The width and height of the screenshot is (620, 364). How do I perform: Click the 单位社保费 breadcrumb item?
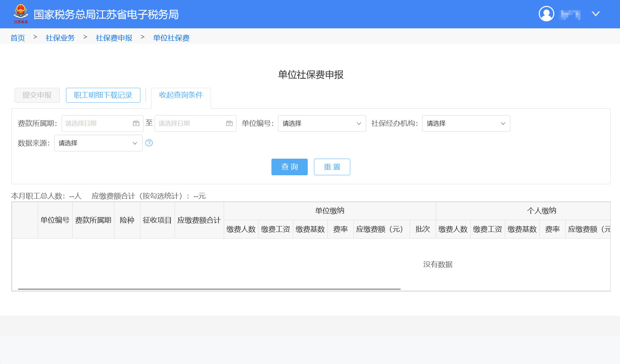pyautogui.click(x=171, y=38)
